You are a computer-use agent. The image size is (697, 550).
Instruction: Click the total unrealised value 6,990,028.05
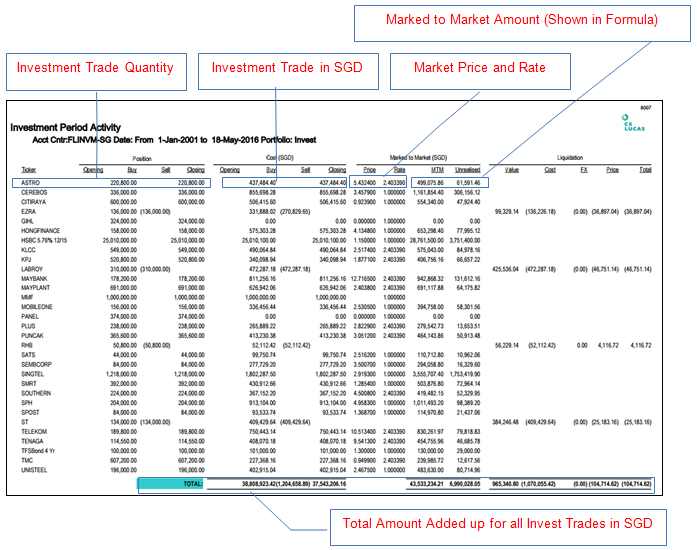click(x=465, y=484)
